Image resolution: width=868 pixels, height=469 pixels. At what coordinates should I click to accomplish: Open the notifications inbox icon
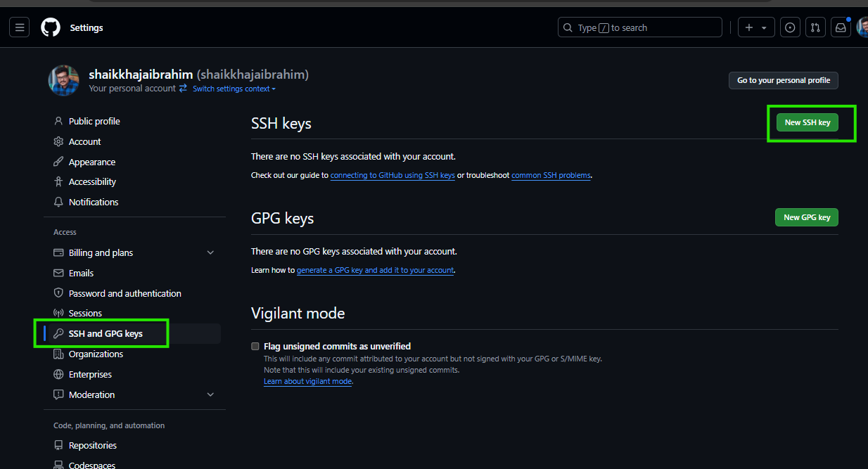click(840, 27)
